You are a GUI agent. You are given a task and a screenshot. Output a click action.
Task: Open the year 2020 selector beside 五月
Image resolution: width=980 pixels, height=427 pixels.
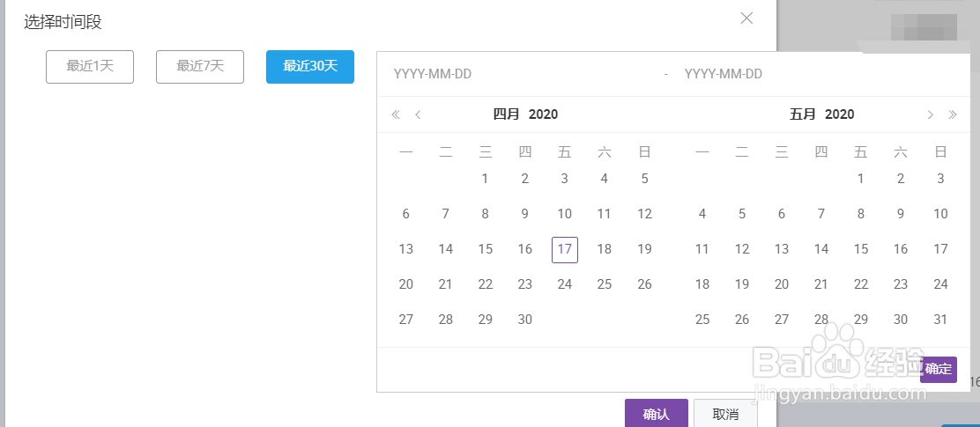click(x=840, y=114)
